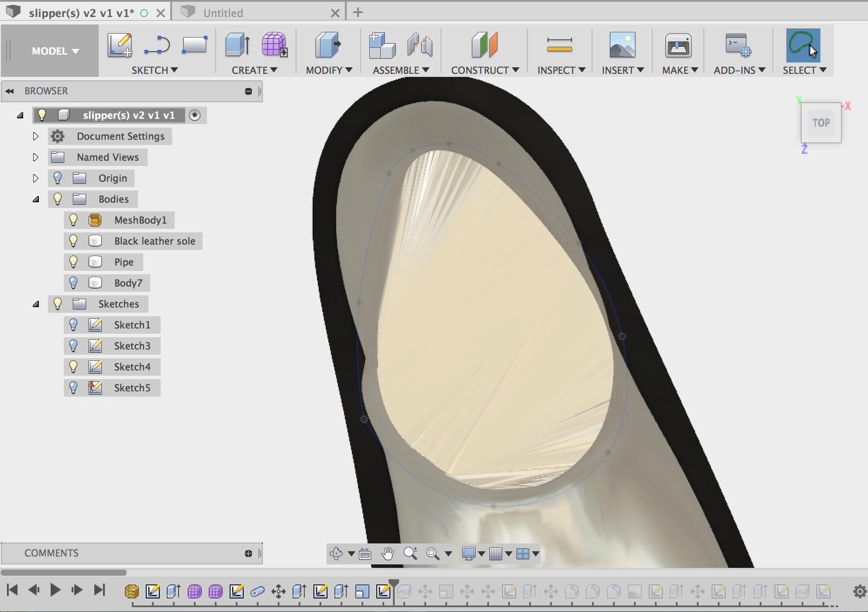Click the Sketch rectangle plane icon
The image size is (868, 612).
pyautogui.click(x=194, y=45)
